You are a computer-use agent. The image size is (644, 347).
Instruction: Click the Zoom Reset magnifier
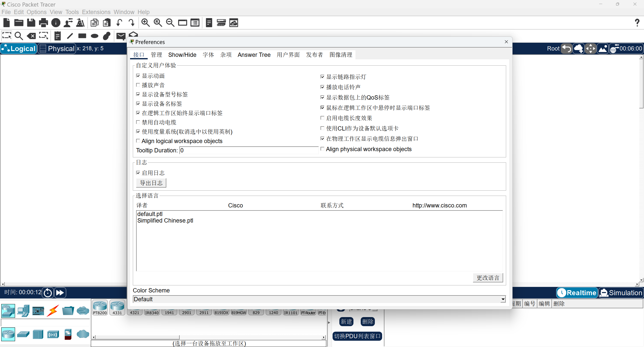click(158, 23)
